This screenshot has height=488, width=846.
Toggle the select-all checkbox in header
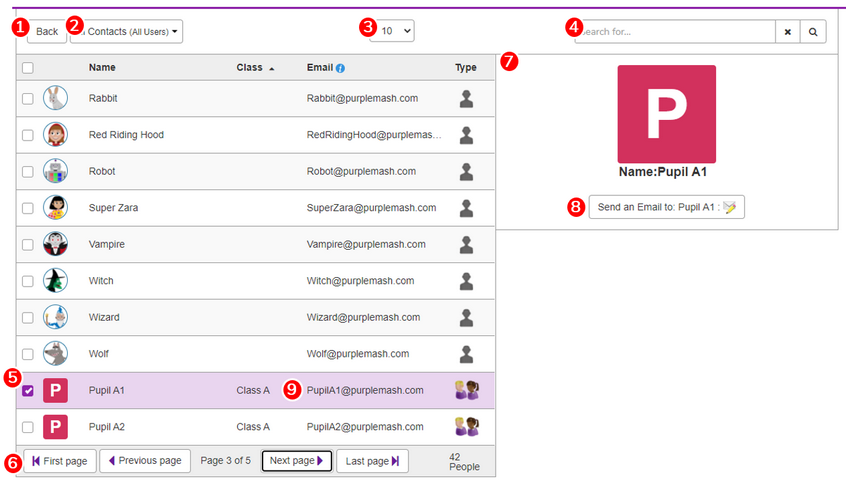(x=28, y=68)
